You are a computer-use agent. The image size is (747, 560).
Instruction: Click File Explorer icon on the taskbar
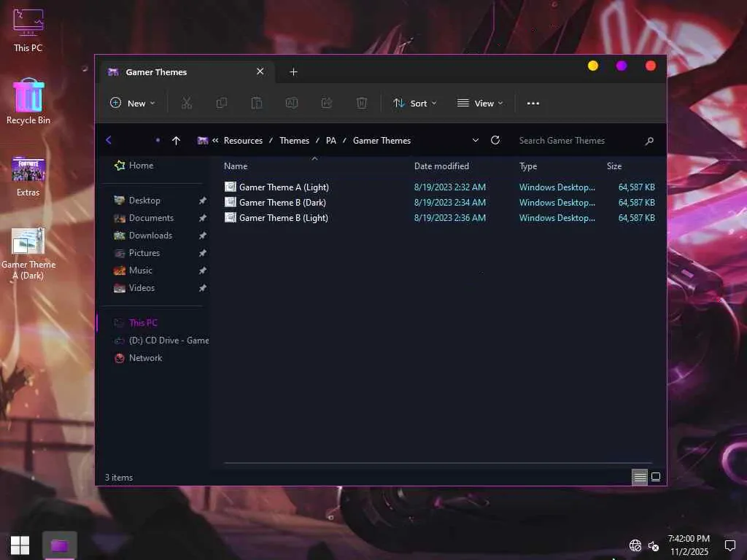(x=60, y=545)
